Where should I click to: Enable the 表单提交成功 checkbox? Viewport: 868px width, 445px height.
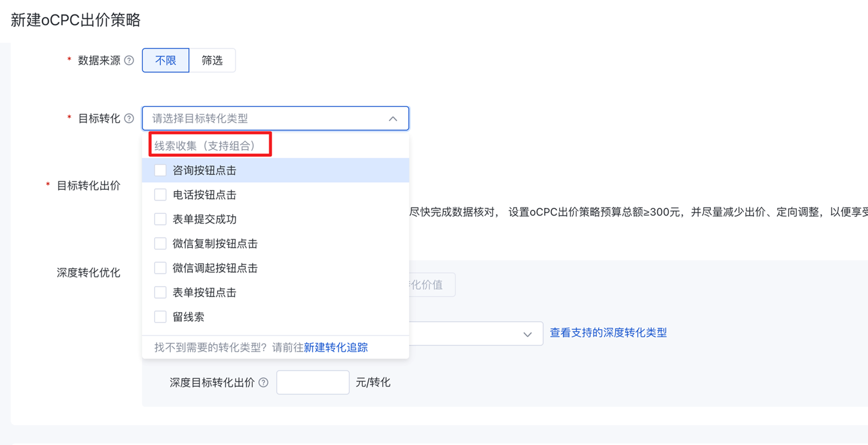click(160, 219)
